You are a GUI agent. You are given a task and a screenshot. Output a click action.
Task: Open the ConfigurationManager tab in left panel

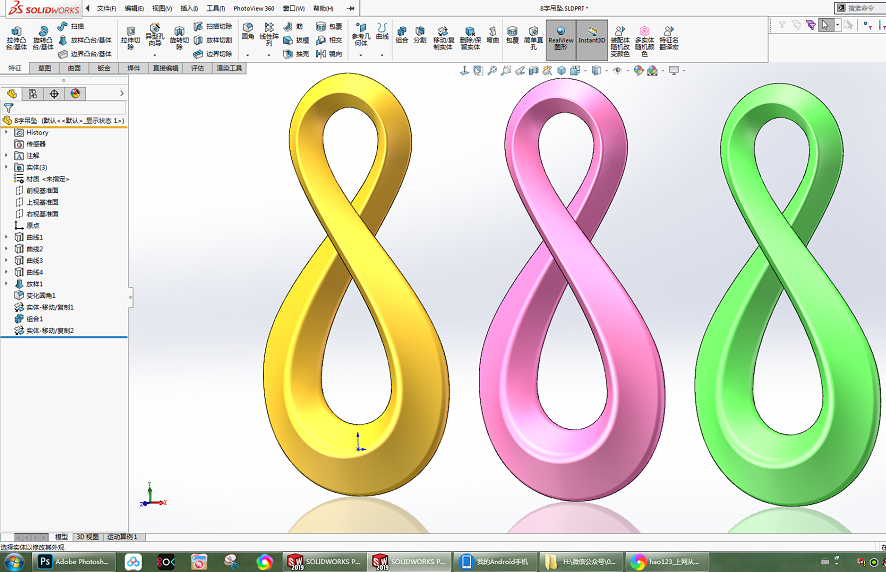33,94
